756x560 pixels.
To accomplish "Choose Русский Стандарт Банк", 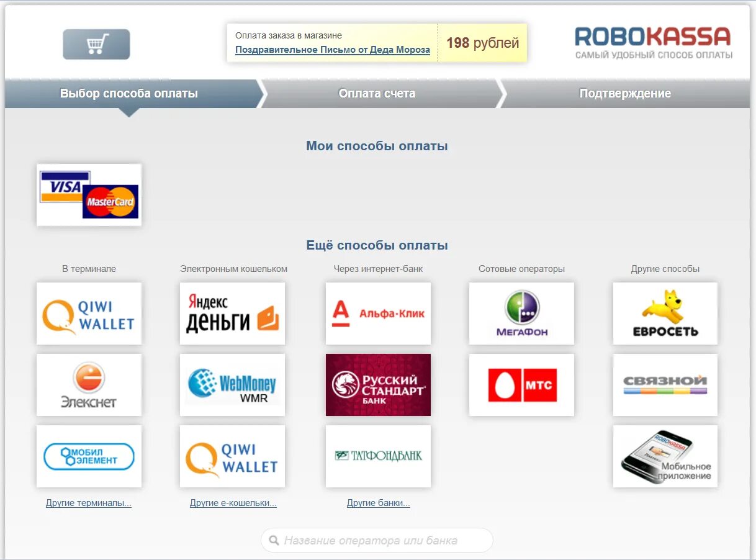I will (378, 385).
